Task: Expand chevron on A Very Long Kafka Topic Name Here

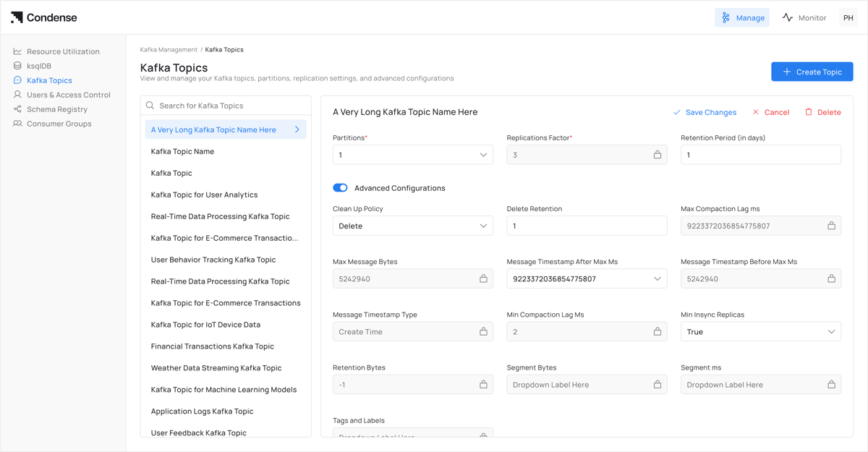Action: 297,129
